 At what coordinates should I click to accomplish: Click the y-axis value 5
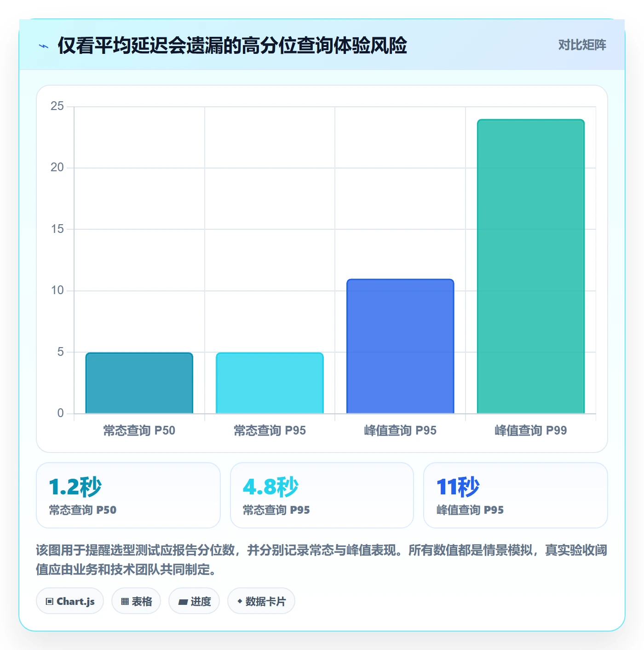(60, 352)
